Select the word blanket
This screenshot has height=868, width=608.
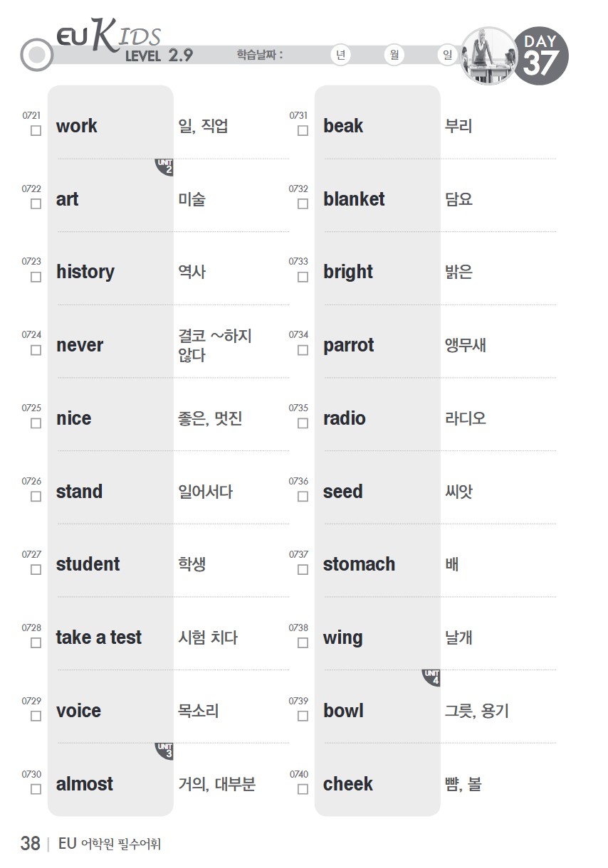(x=354, y=199)
